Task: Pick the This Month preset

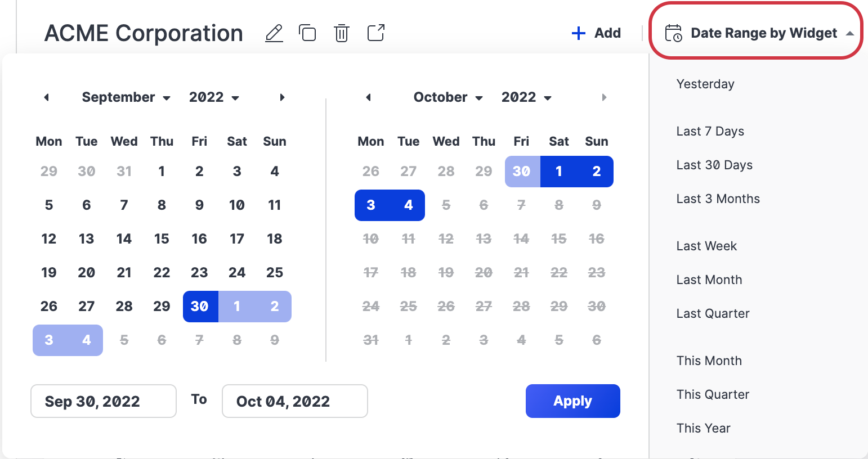Action: [x=709, y=361]
